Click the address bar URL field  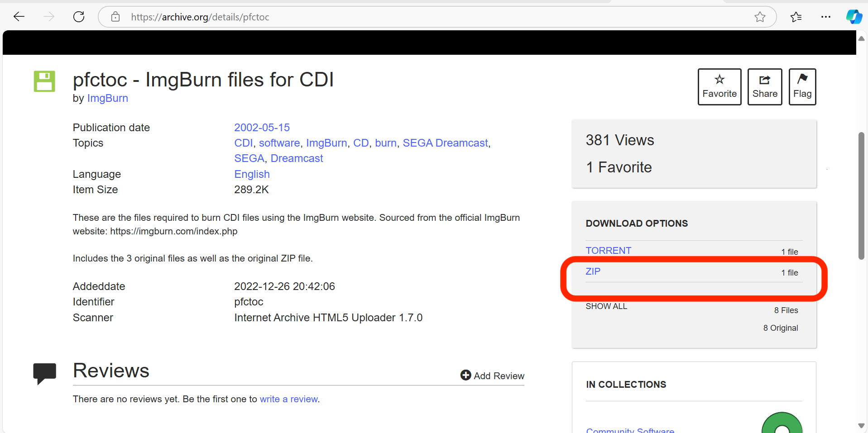[408, 17]
